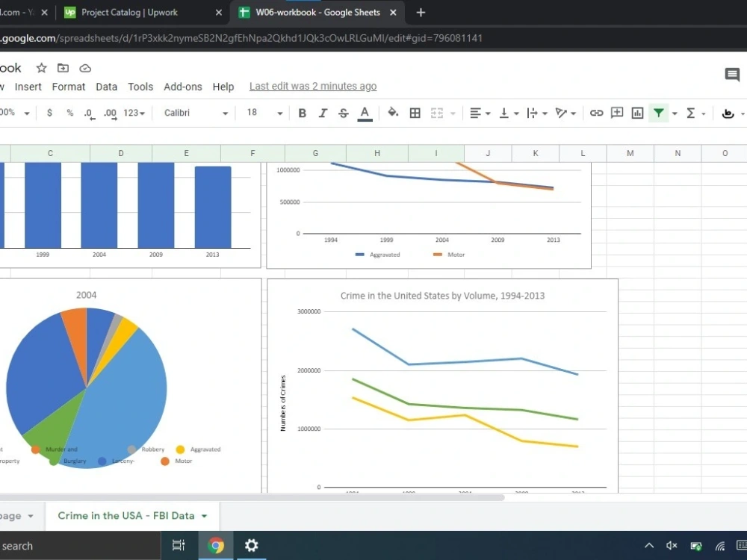
Task: Open the Format menu
Action: [x=69, y=87]
